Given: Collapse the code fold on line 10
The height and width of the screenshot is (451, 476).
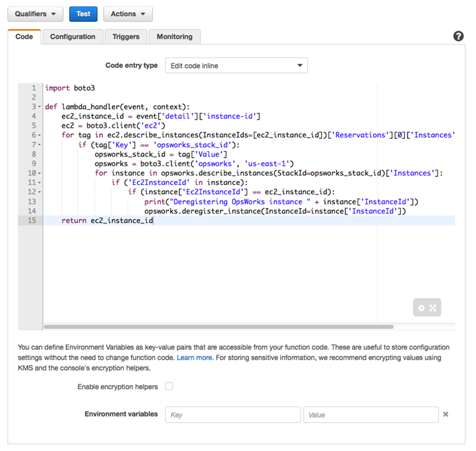Looking at the screenshot, I should coord(39,173).
